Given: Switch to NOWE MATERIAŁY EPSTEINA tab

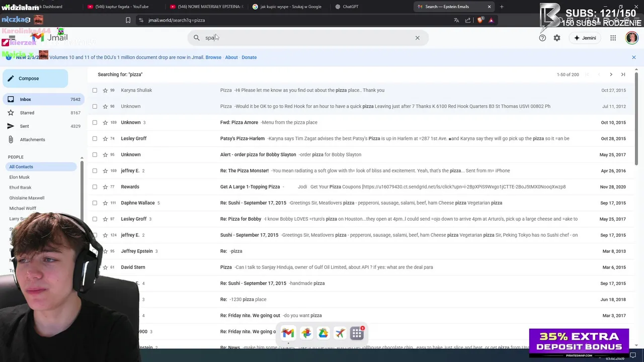Looking at the screenshot, I should pos(206,7).
